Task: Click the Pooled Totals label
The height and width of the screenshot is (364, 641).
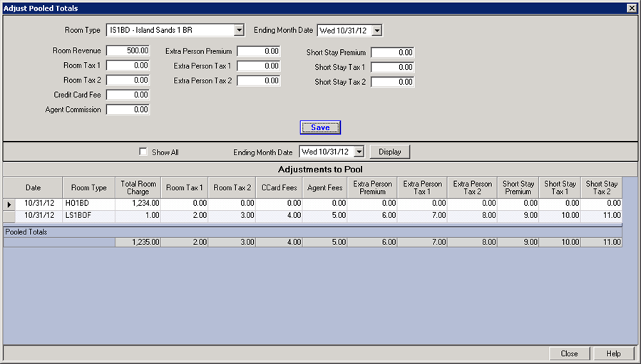Action: 26,232
